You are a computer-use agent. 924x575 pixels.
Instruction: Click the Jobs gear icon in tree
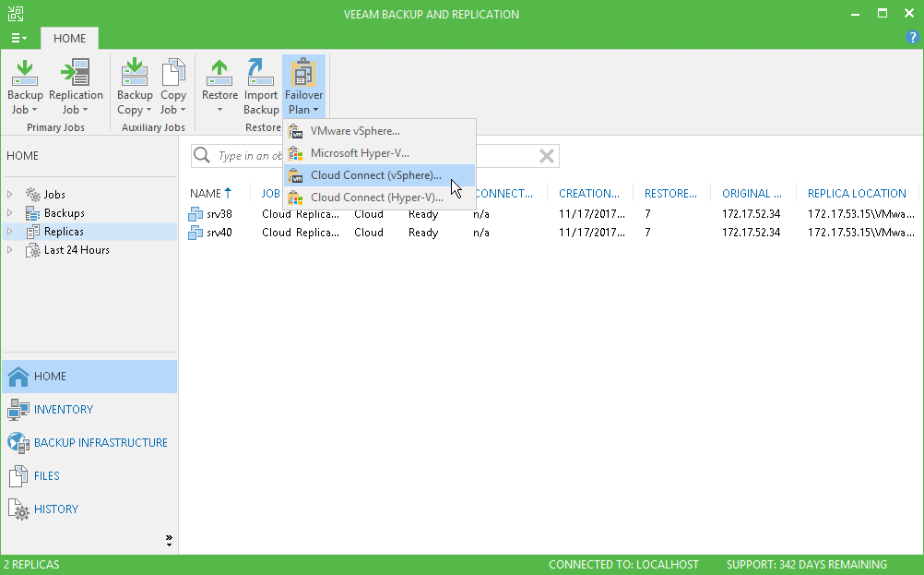33,194
